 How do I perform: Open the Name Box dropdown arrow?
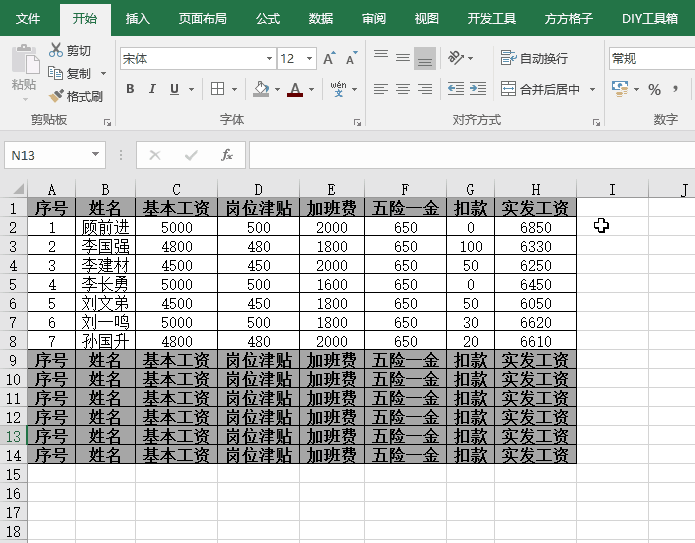[x=95, y=155]
